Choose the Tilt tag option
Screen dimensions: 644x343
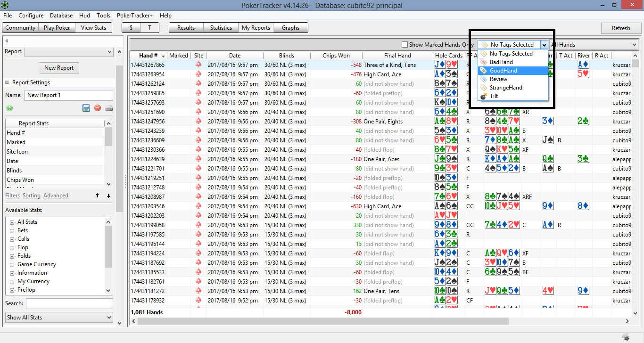coord(513,96)
